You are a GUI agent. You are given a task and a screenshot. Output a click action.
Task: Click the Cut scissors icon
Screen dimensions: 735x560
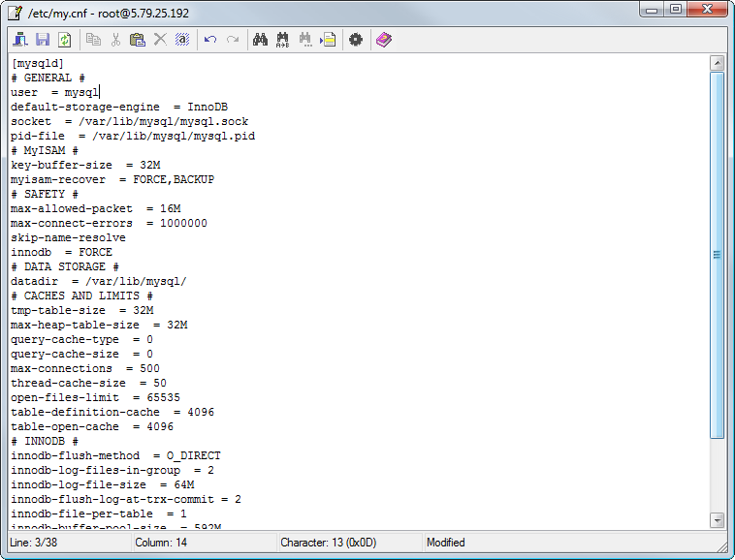pyautogui.click(x=115, y=40)
